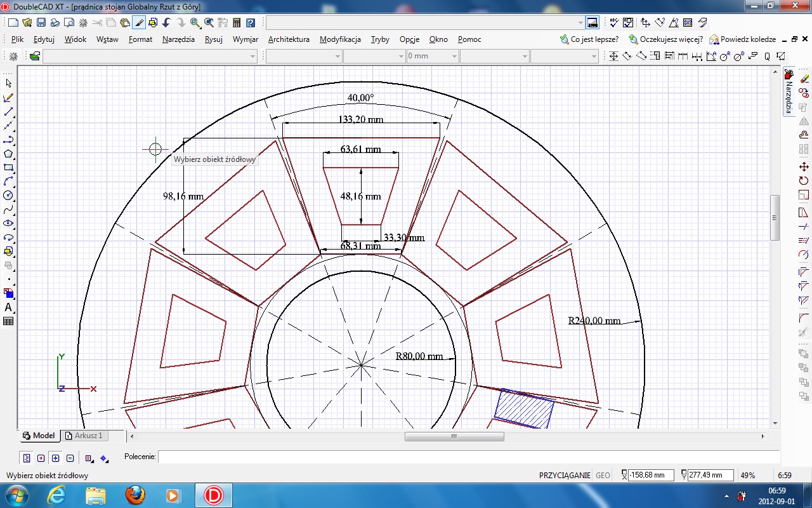Switch to the Arkusz 1 tab

coord(85,436)
